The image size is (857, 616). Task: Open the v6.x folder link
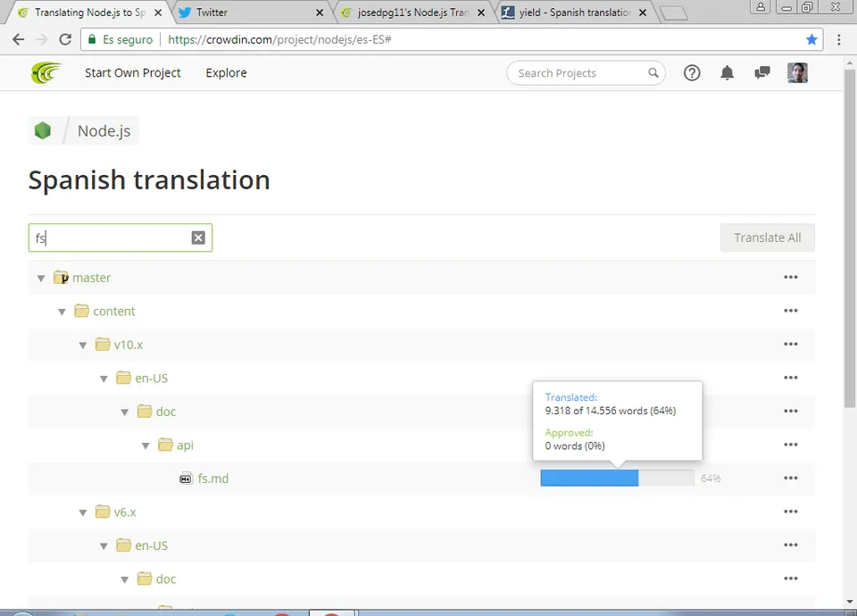pyautogui.click(x=125, y=512)
